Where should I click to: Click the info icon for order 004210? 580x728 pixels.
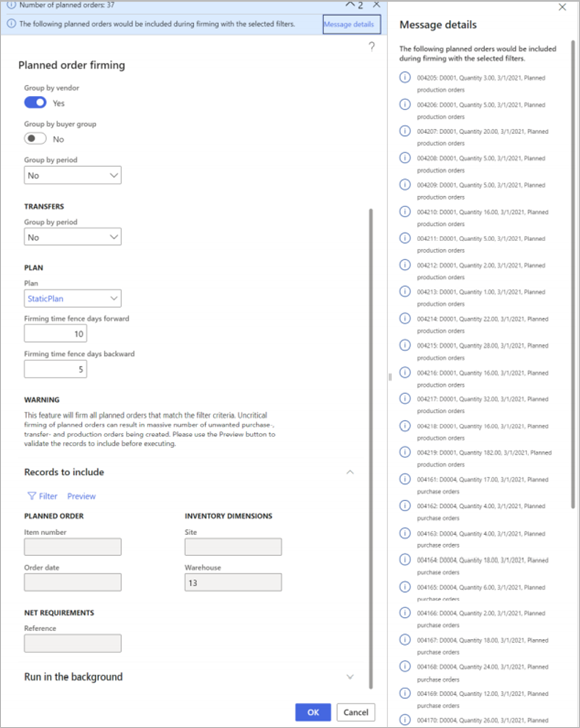405,211
